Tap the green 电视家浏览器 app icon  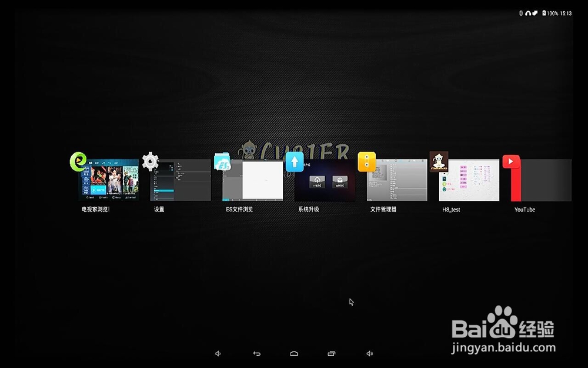coord(78,162)
